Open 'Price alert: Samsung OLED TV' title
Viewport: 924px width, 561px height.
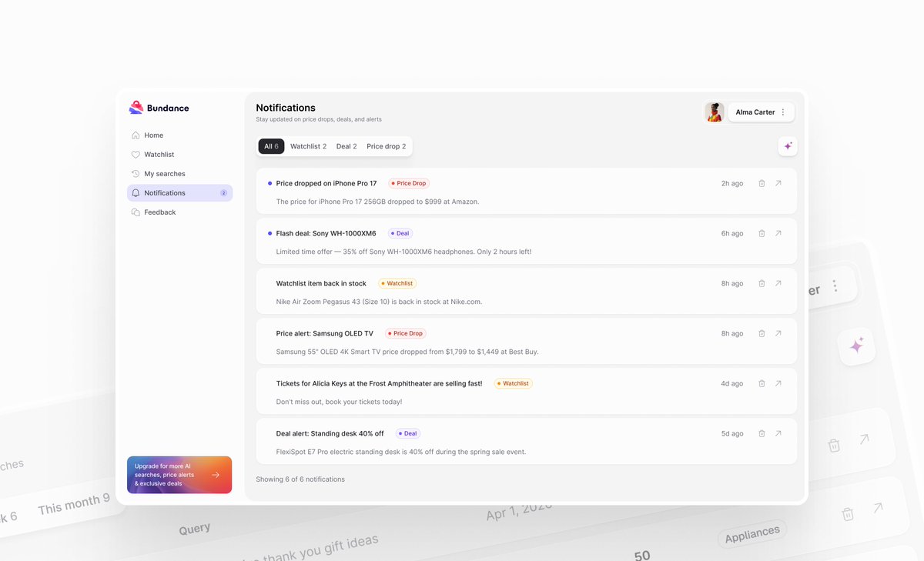(325, 333)
